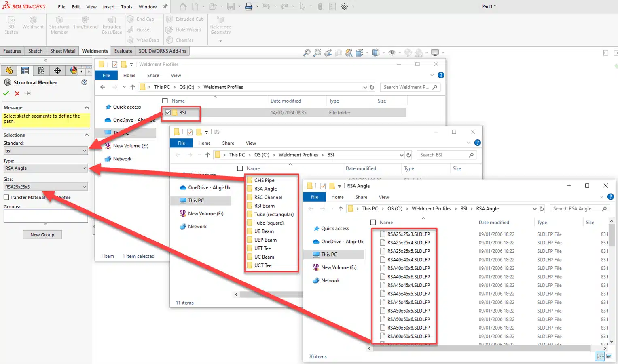Image resolution: width=618 pixels, height=364 pixels.
Task: Click the Groups selection box
Action: point(46,216)
